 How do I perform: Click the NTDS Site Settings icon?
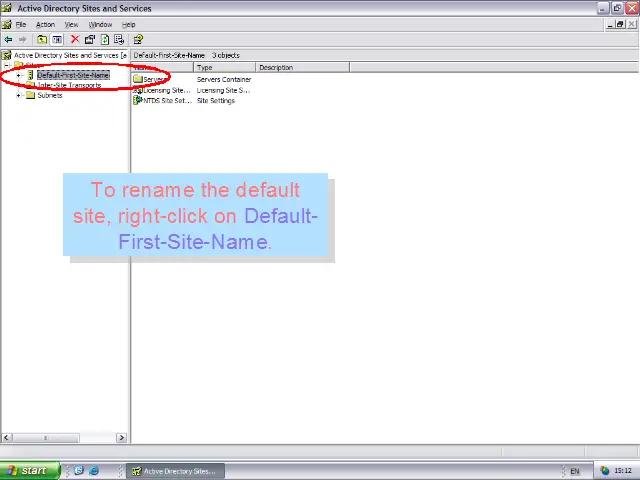(138, 100)
